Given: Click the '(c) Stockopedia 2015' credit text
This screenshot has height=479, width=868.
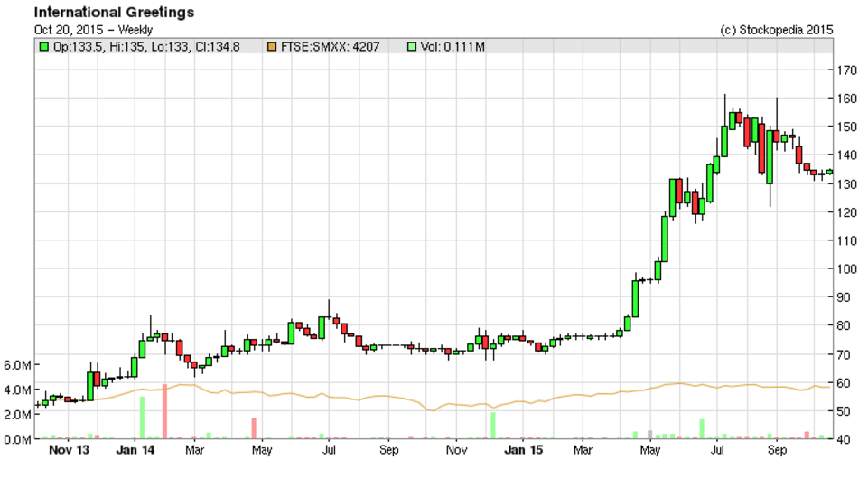Looking at the screenshot, I should click(776, 30).
